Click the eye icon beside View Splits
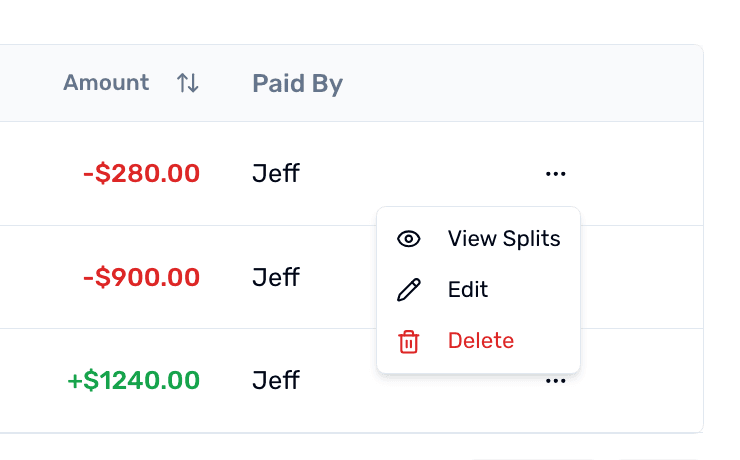This screenshot has height=460, width=740. (409, 239)
